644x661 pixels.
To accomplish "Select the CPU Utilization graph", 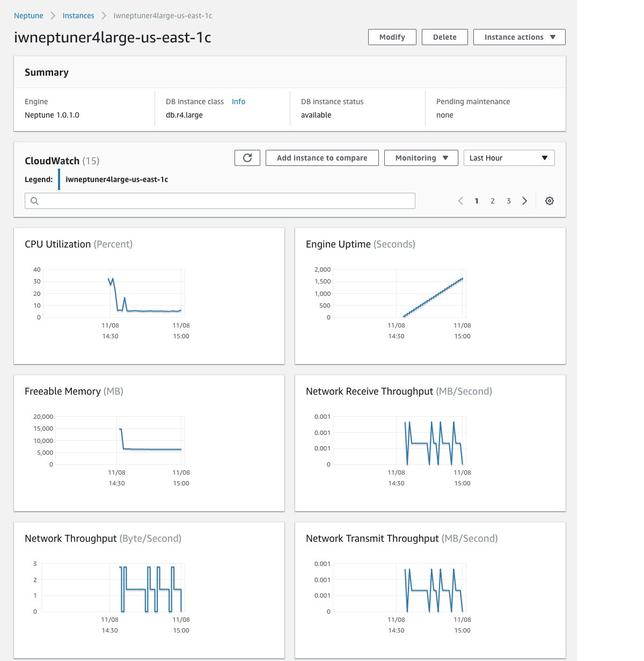I will [x=149, y=295].
